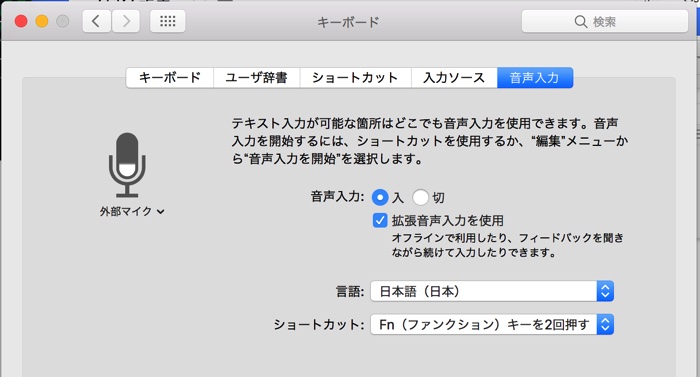Click the microphone icon

(127, 165)
